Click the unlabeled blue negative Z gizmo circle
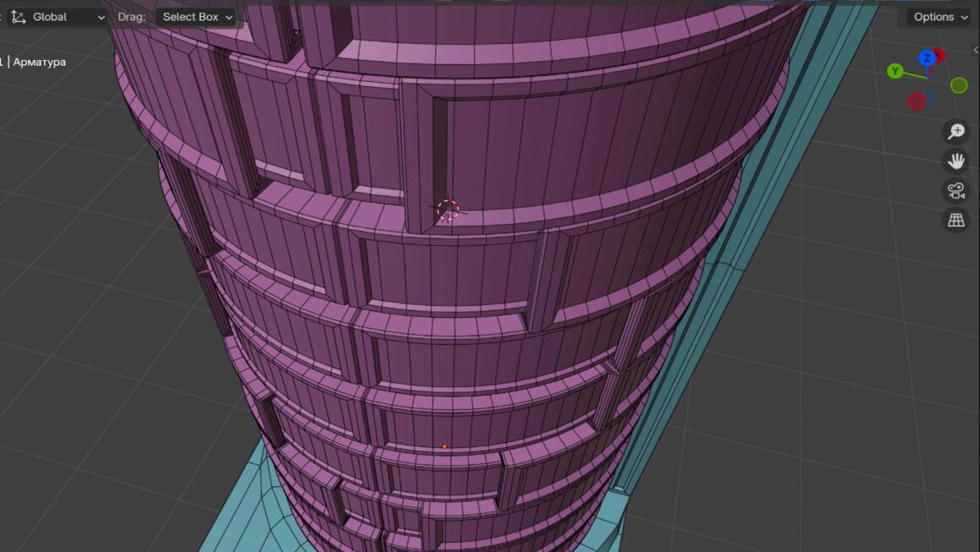980x552 pixels. point(930,98)
